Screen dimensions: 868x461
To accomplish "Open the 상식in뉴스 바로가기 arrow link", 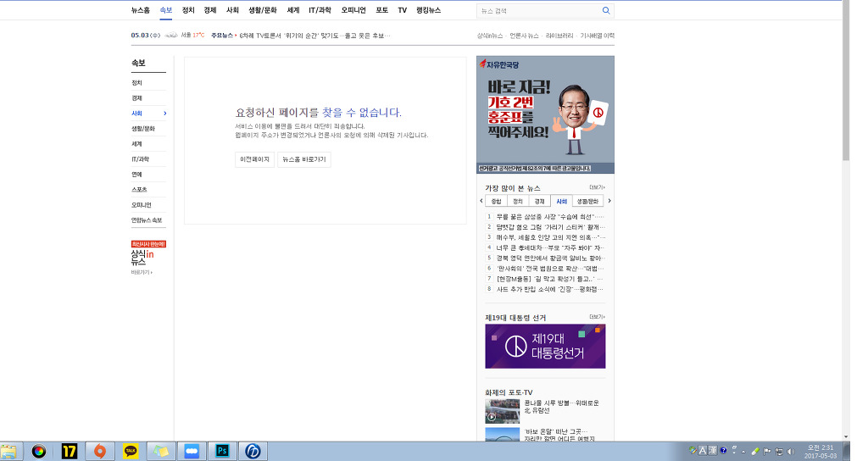I will click(142, 272).
